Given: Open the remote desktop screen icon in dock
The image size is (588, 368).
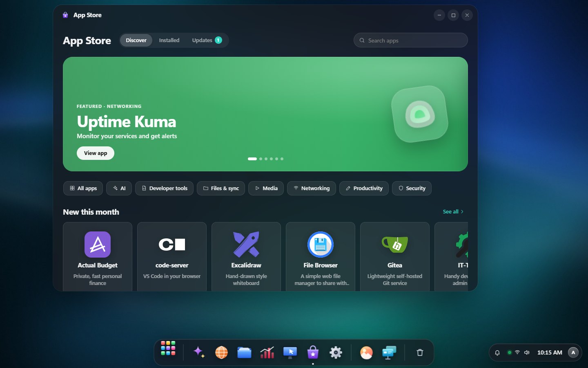Looking at the screenshot, I should coord(290,352).
